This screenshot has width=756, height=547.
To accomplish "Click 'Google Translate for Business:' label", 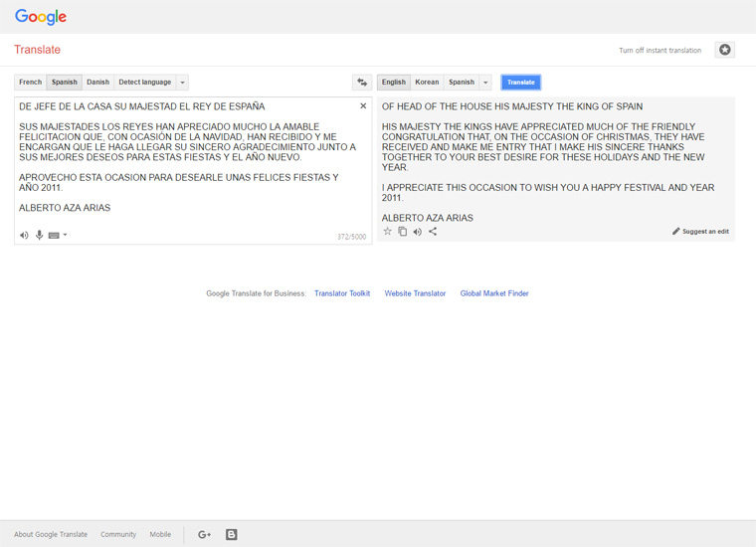I will 256,293.
